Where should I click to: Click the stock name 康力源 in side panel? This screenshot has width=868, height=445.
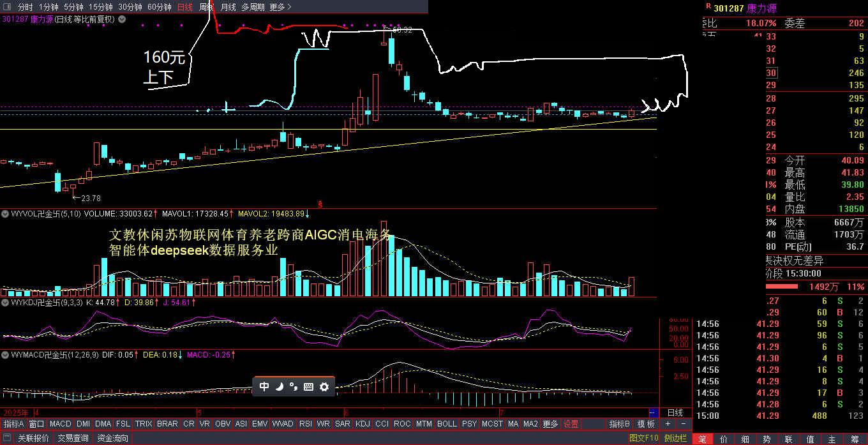tap(762, 8)
